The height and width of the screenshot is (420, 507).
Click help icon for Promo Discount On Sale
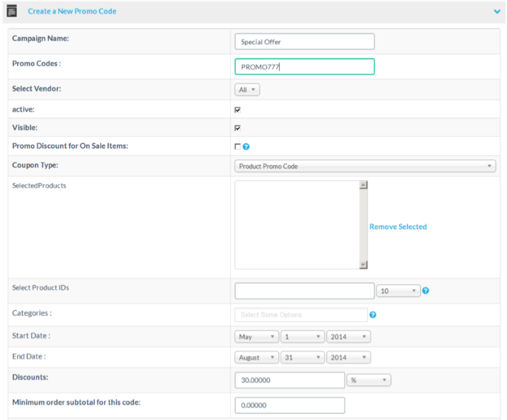[x=246, y=147]
